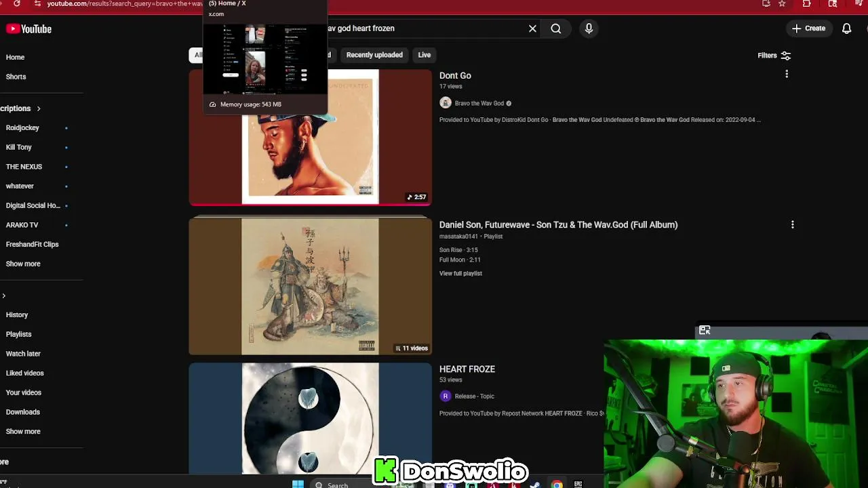Go to Home in the sidebar
The height and width of the screenshot is (488, 868).
(x=15, y=58)
